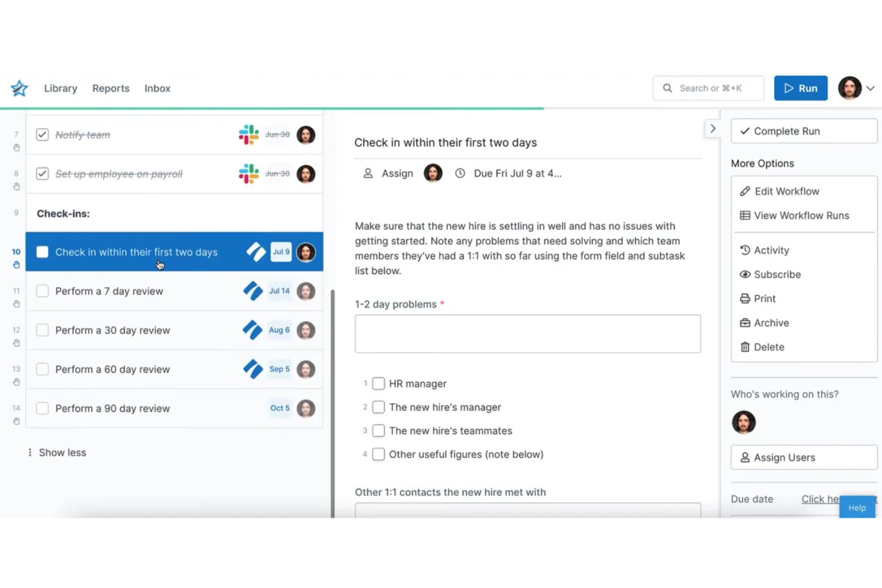Open search with the magnifying glass icon
882x588 pixels.
pyautogui.click(x=668, y=88)
